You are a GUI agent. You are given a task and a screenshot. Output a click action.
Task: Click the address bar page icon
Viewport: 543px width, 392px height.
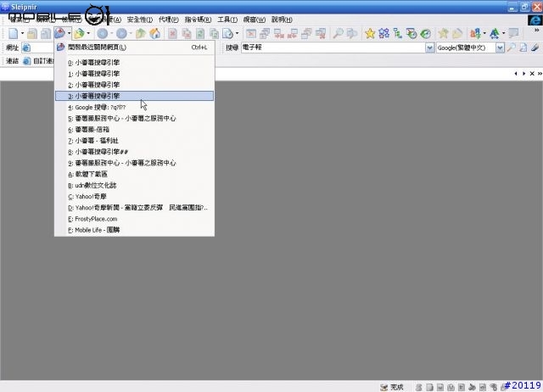point(26,48)
